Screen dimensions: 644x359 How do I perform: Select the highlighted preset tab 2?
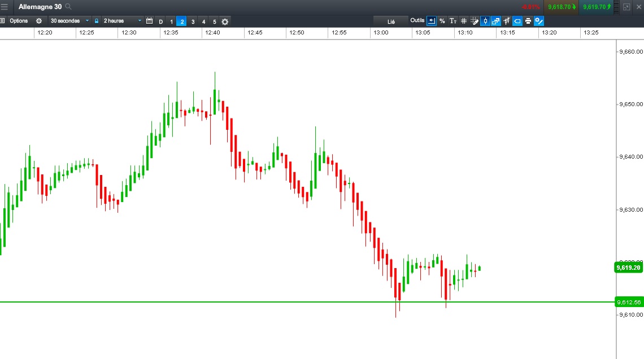coord(182,22)
